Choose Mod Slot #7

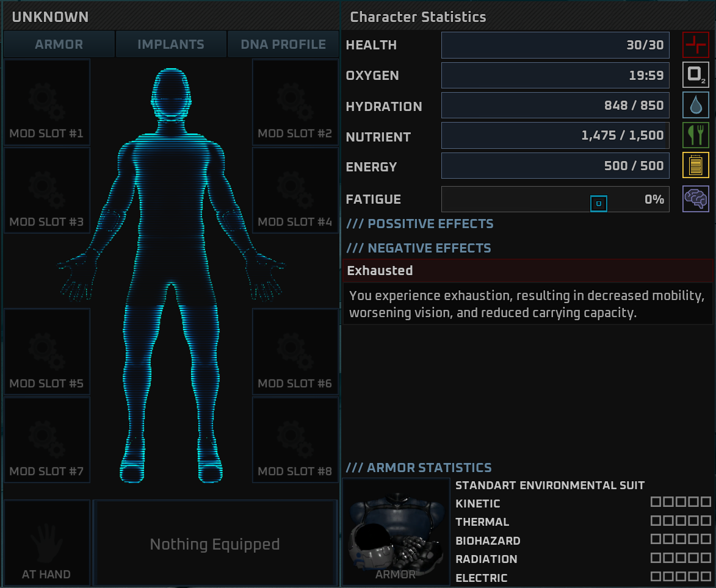point(46,440)
